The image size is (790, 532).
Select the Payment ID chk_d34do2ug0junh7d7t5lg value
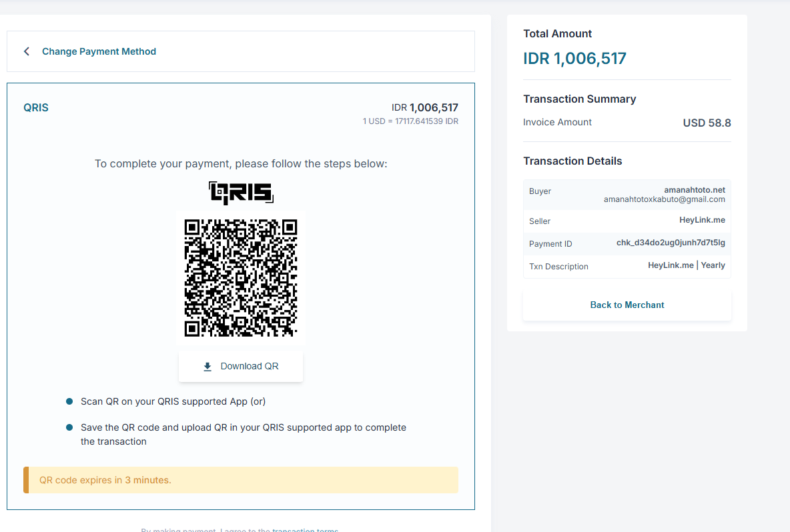coord(670,243)
